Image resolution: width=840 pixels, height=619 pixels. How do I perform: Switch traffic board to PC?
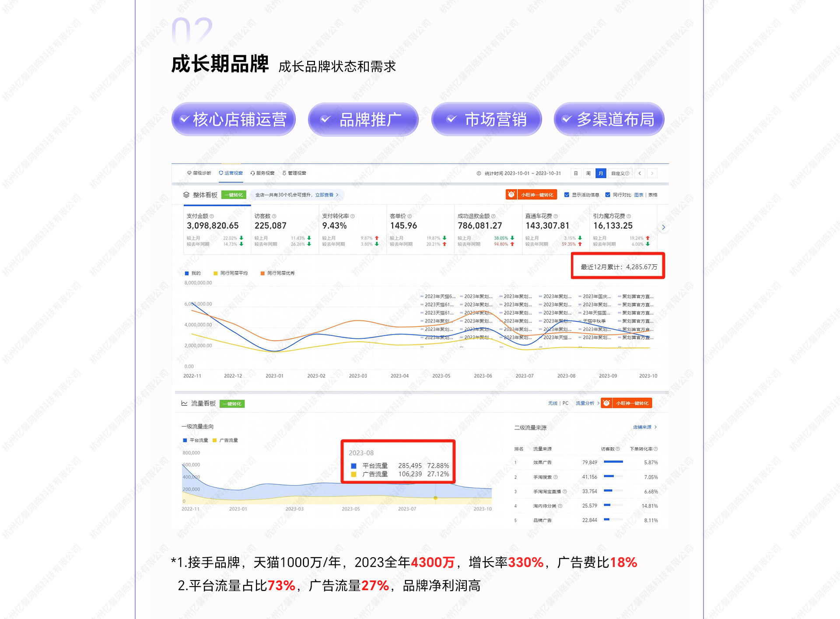tap(565, 403)
